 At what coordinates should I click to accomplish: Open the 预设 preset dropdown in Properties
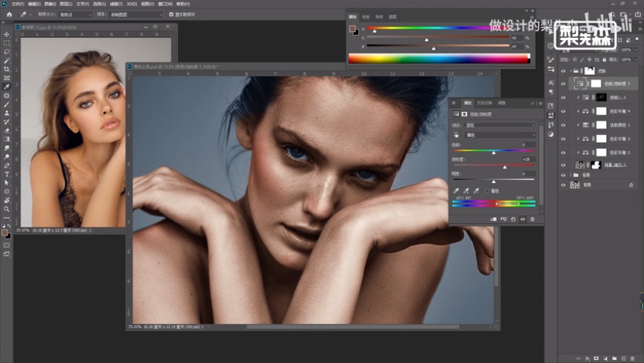(x=500, y=125)
